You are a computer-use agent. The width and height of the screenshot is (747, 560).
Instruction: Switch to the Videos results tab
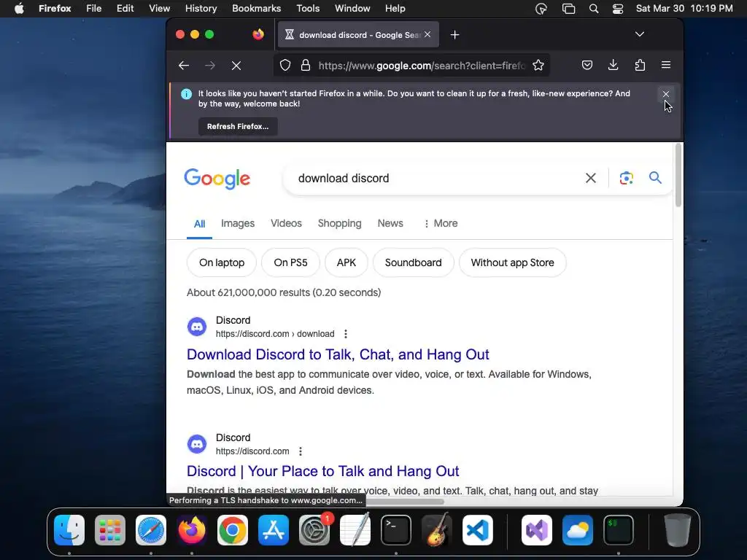pyautogui.click(x=286, y=223)
